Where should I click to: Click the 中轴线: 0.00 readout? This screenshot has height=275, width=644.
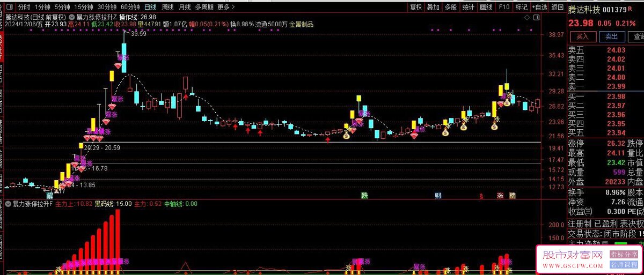(x=180, y=204)
